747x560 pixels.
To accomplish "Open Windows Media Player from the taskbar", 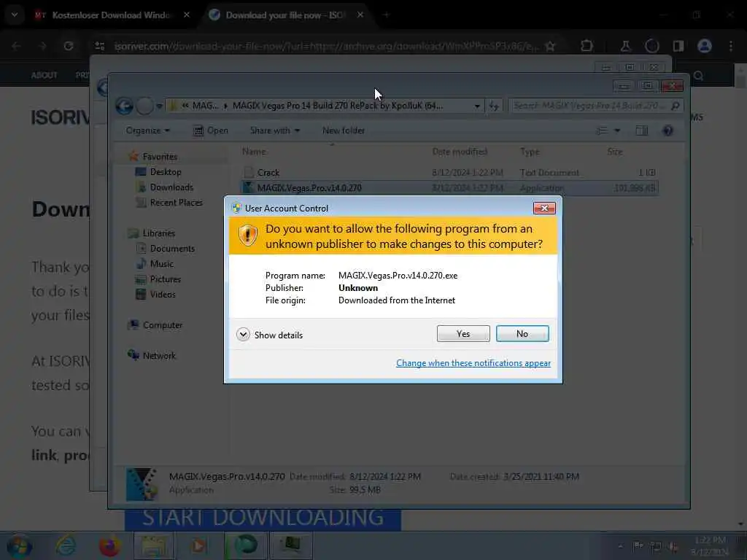I will point(198,545).
